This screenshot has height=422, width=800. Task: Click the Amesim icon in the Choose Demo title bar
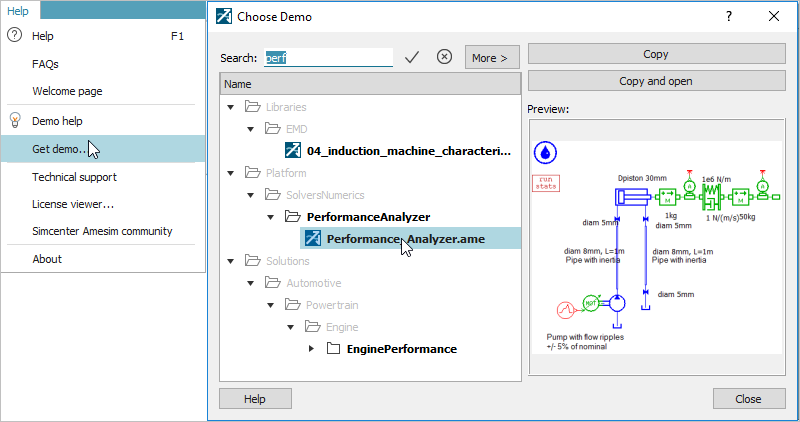tap(224, 16)
